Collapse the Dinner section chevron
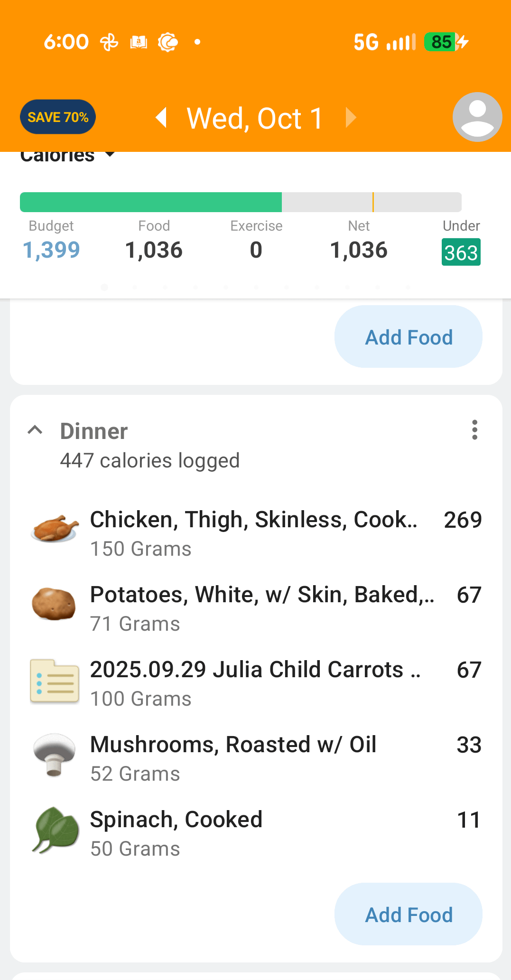 click(35, 430)
